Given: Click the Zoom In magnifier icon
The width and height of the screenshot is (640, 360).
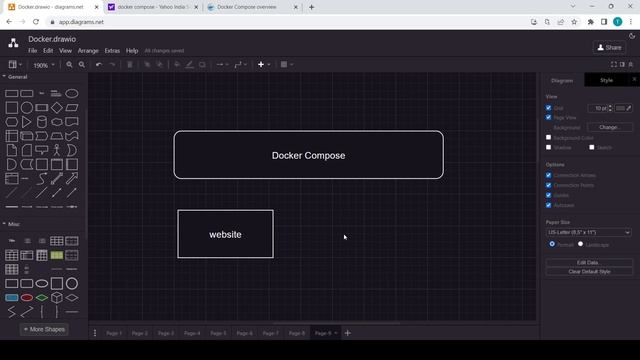Looking at the screenshot, I should tap(69, 64).
